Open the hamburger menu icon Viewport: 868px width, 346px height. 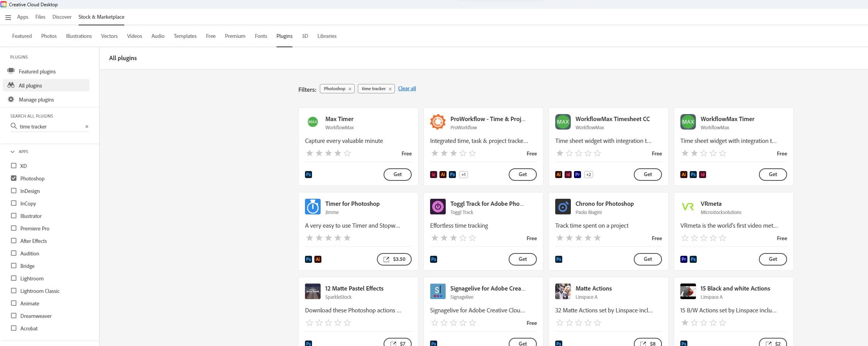[x=8, y=17]
